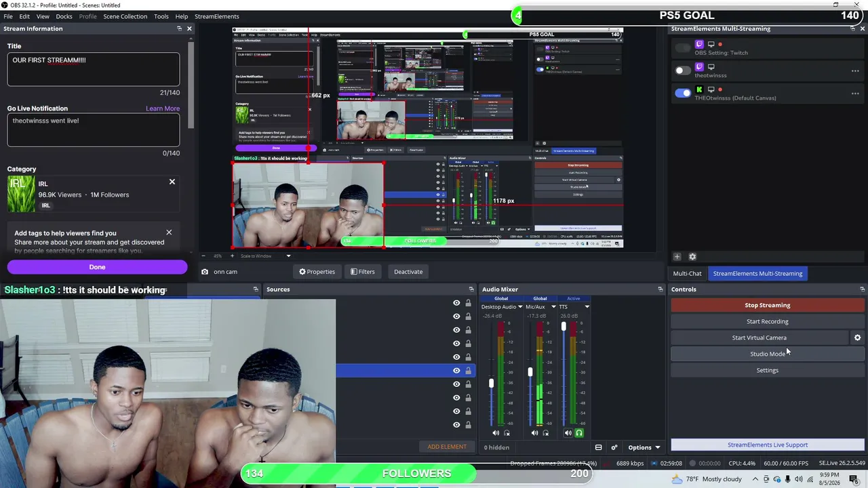Click the Learn More link

click(163, 108)
